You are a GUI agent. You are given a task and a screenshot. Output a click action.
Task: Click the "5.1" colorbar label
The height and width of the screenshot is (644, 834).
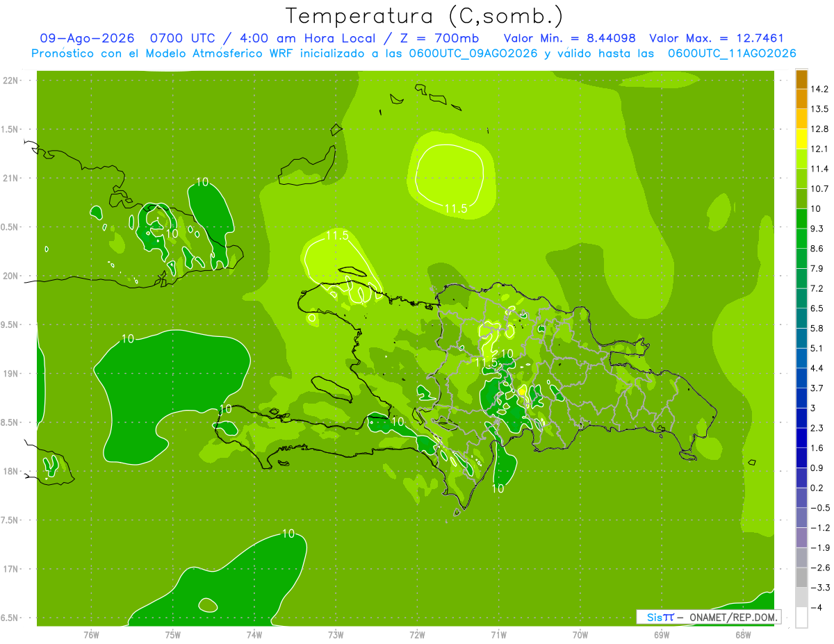(817, 348)
